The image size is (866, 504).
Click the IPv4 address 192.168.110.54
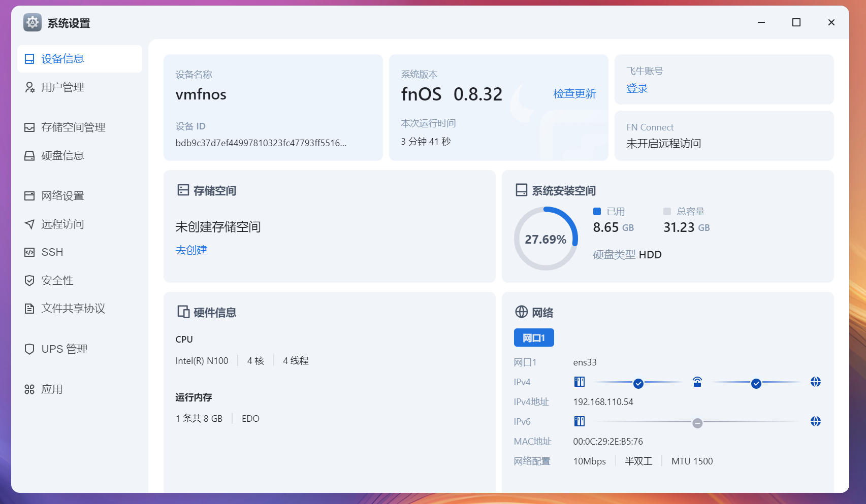[603, 402]
